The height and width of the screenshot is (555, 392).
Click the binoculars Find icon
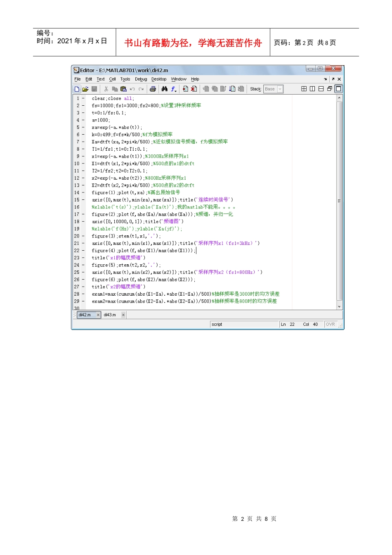(164, 89)
